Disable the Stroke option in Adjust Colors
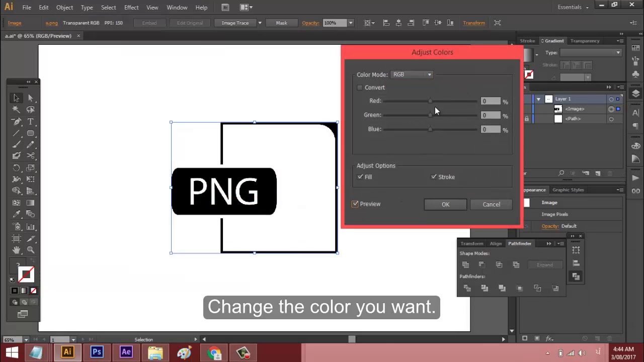The width and height of the screenshot is (644, 362). [434, 176]
